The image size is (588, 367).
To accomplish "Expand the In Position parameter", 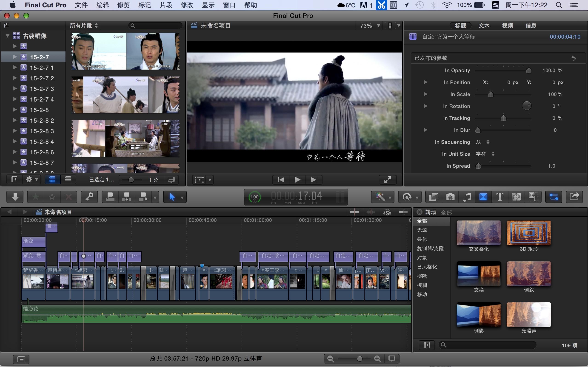I will [x=425, y=82].
